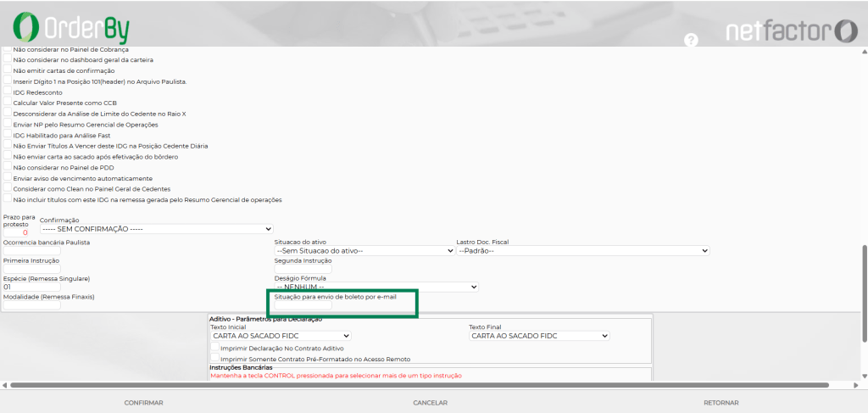This screenshot has height=413, width=868.
Task: Click the RETORNAR button
Action: click(x=721, y=403)
